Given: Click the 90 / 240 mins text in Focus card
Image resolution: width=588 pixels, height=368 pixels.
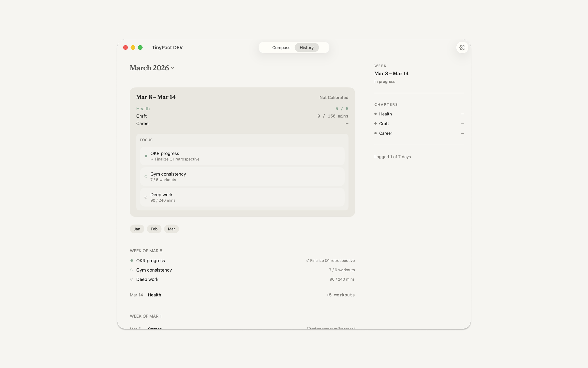Looking at the screenshot, I should click(163, 200).
